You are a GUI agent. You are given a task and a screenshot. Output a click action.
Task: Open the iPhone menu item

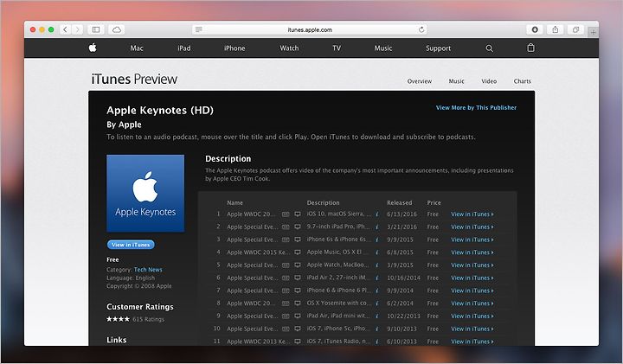(234, 48)
